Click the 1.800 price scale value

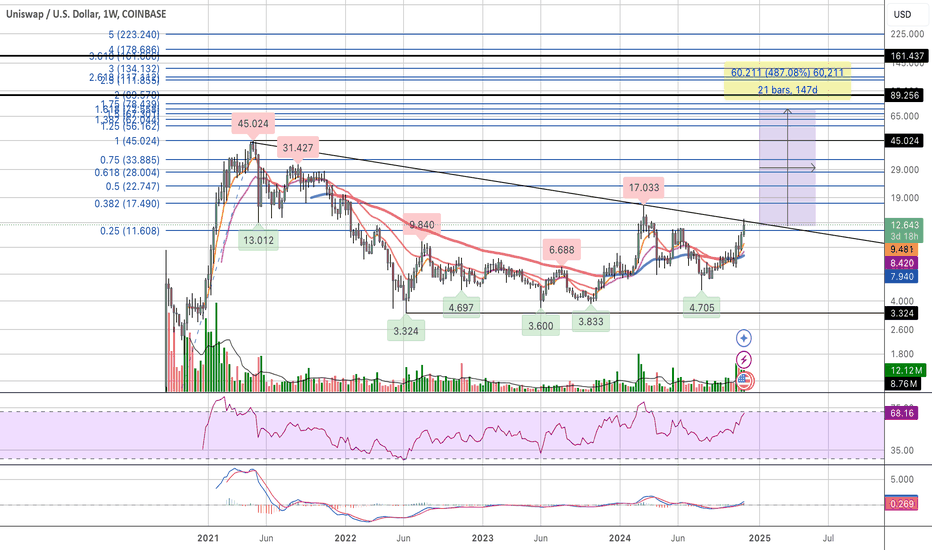(902, 354)
